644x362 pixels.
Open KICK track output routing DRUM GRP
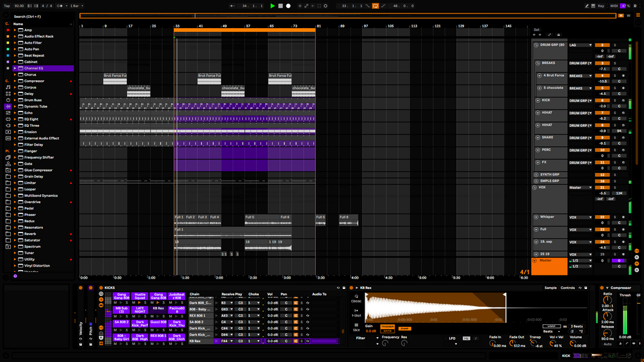click(580, 101)
